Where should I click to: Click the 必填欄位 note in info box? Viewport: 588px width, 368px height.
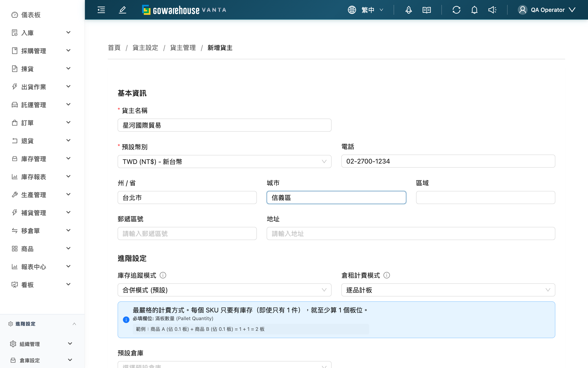click(x=173, y=318)
